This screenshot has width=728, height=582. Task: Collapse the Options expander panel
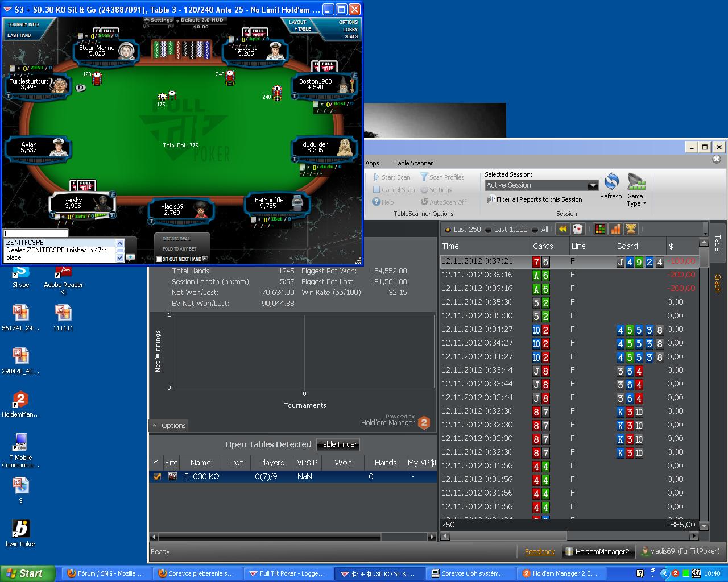click(155, 425)
